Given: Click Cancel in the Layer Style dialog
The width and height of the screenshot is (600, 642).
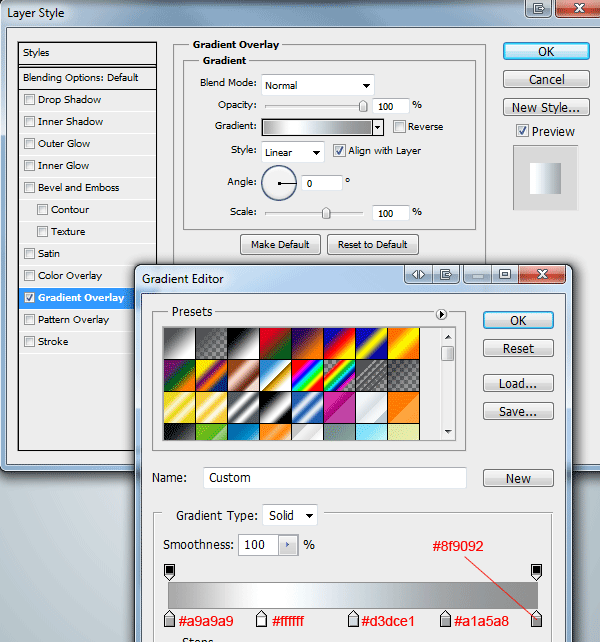Looking at the screenshot, I should coord(546,79).
